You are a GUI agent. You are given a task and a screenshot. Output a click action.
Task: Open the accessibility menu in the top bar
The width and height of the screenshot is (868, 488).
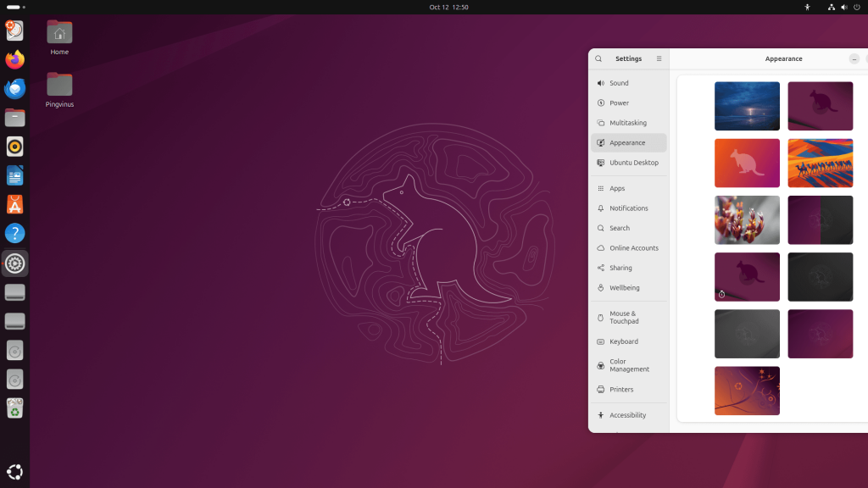point(808,7)
